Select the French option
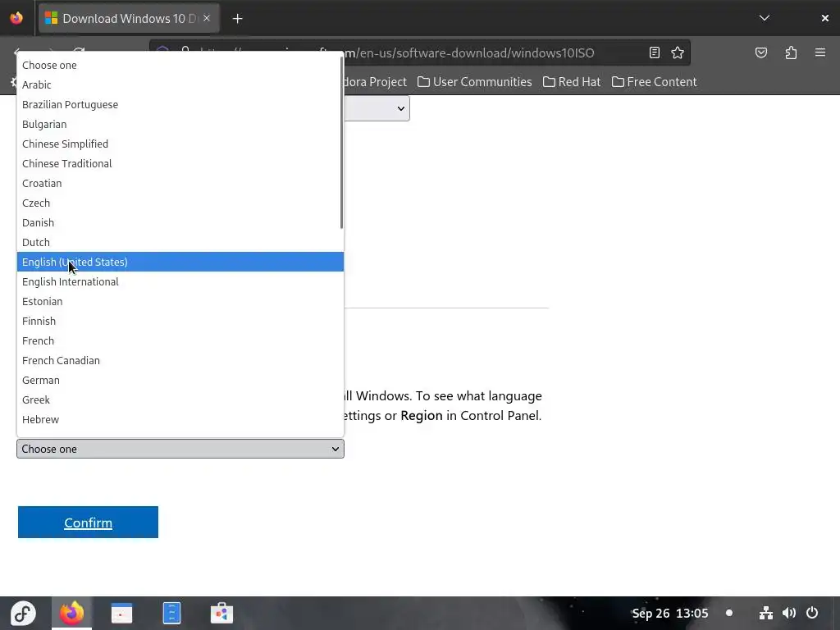Viewport: 840px width, 630px height. [x=180, y=340]
